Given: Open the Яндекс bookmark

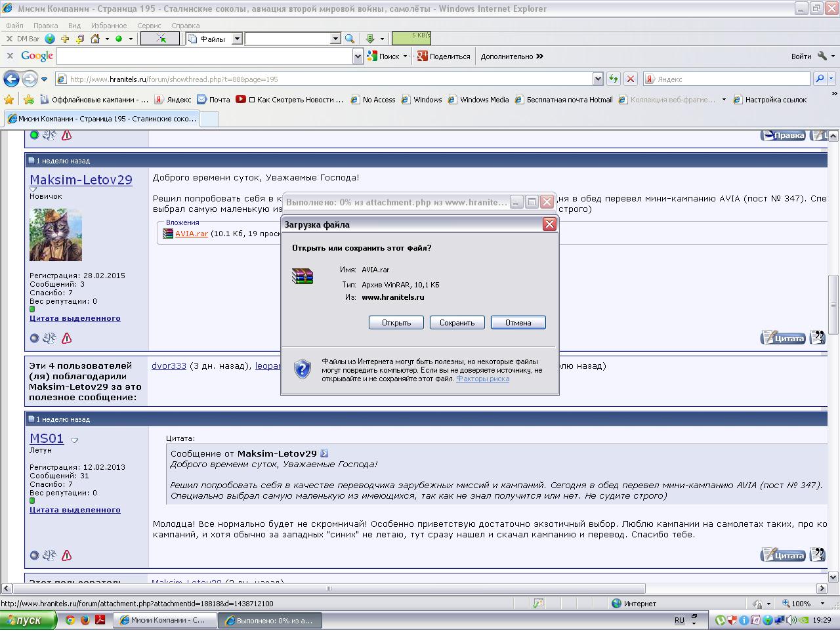Looking at the screenshot, I should pos(173,100).
